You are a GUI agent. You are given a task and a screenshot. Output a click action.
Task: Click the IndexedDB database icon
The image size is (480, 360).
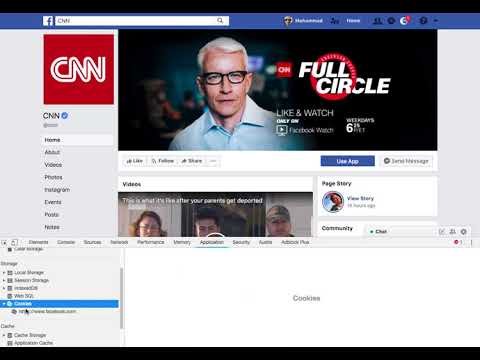[x=10, y=288]
